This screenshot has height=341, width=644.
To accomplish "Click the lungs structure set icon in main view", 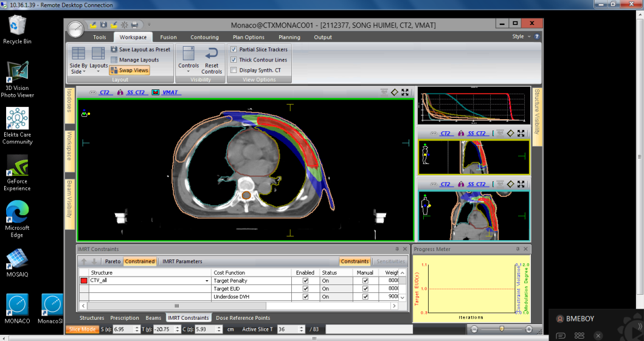I will click(x=120, y=92).
